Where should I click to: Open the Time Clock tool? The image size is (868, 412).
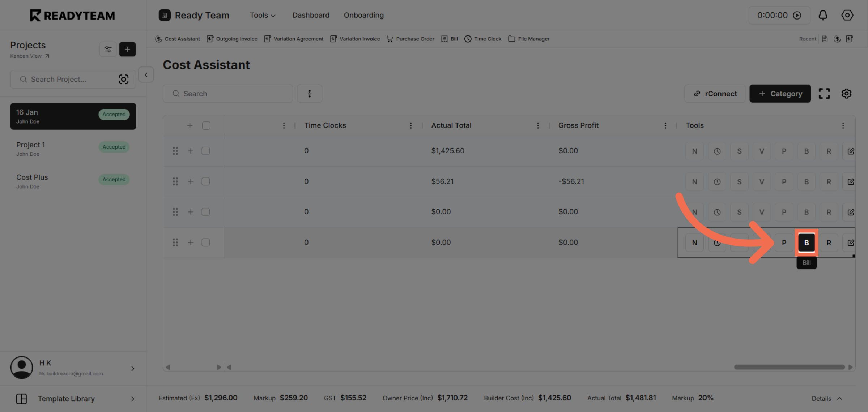[x=483, y=39]
